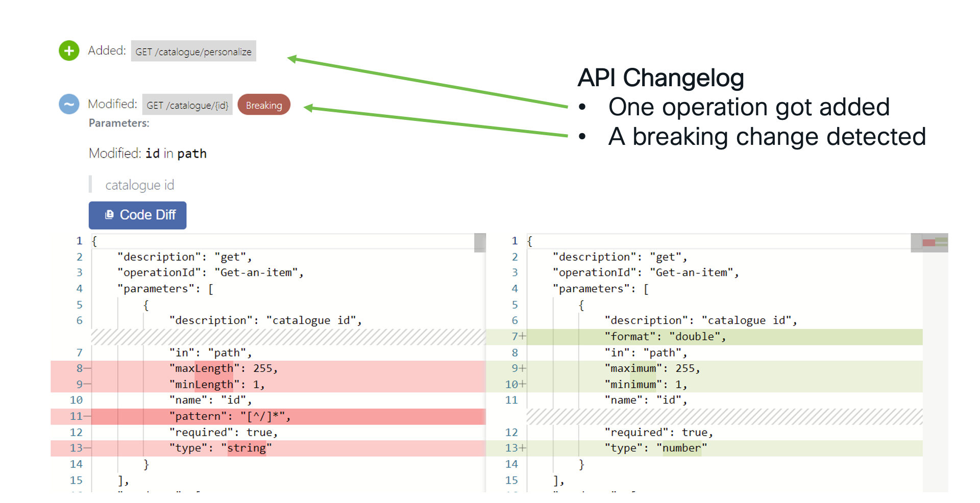Screen dimensions: 980x503
Task: Click the minus marker at removed line 13
Action: (87, 448)
